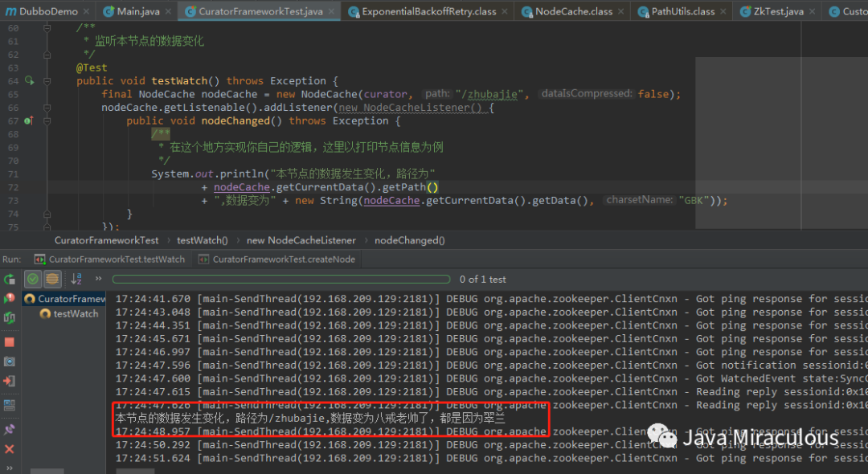Click the @Test annotation on line 63
The height and width of the screenshot is (474, 868).
[x=92, y=67]
